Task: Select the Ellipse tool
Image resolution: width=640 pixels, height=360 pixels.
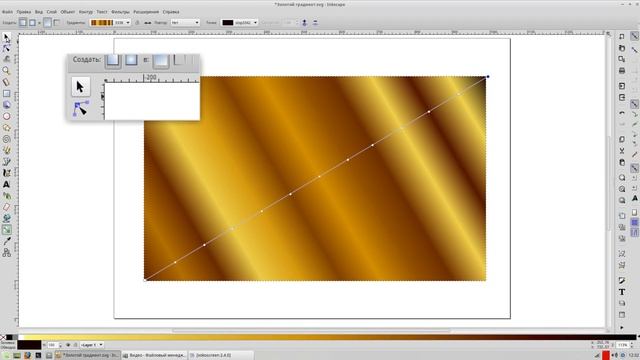Action: pos(7,116)
